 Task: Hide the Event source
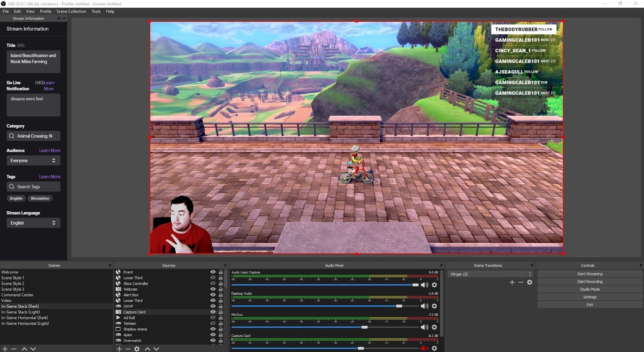pyautogui.click(x=213, y=272)
